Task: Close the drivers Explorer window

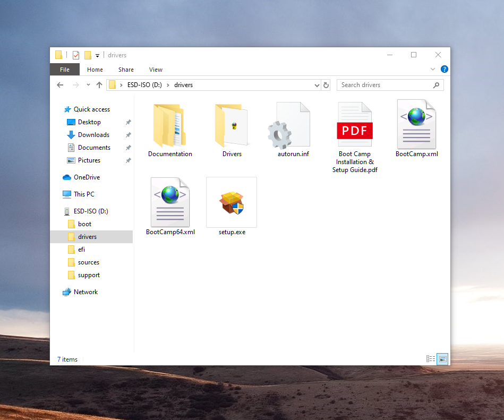Action: tap(438, 55)
